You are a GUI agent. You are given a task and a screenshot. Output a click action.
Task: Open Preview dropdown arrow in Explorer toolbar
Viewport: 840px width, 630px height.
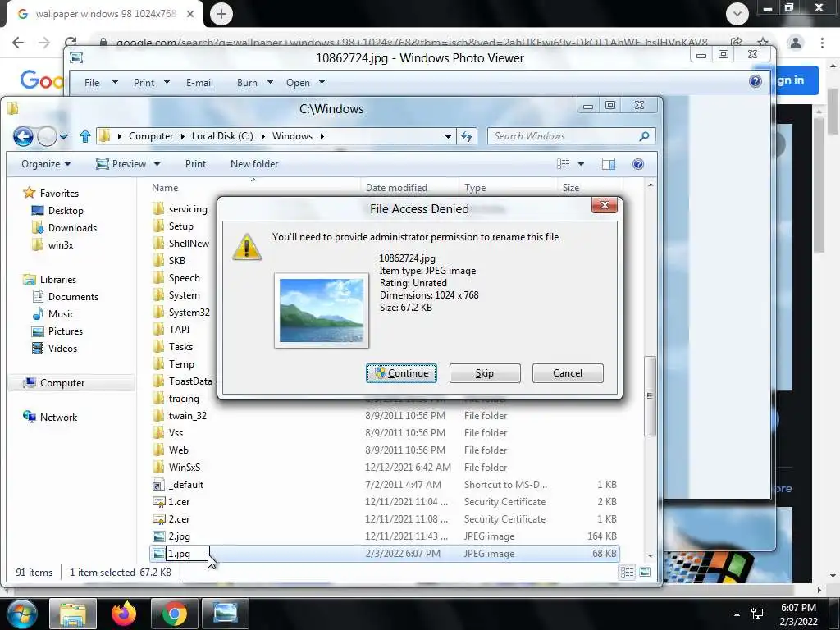(157, 164)
